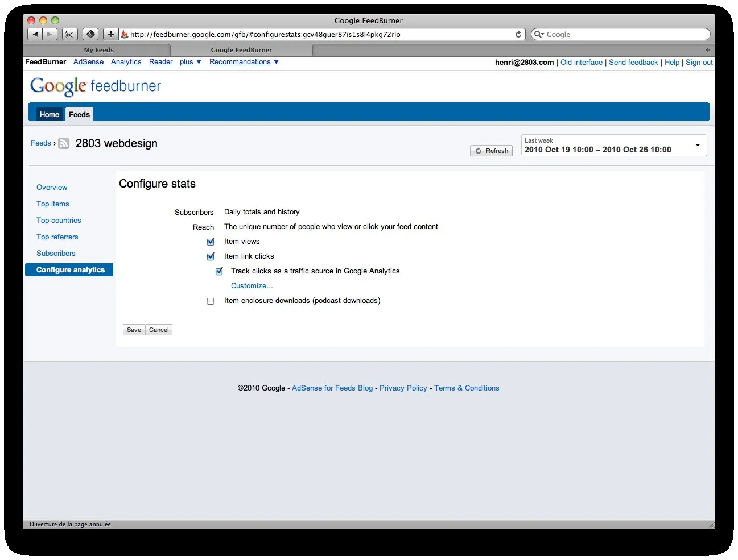Click the add bookmark plus button
Viewport: 738px width, 560px height.
(x=111, y=34)
